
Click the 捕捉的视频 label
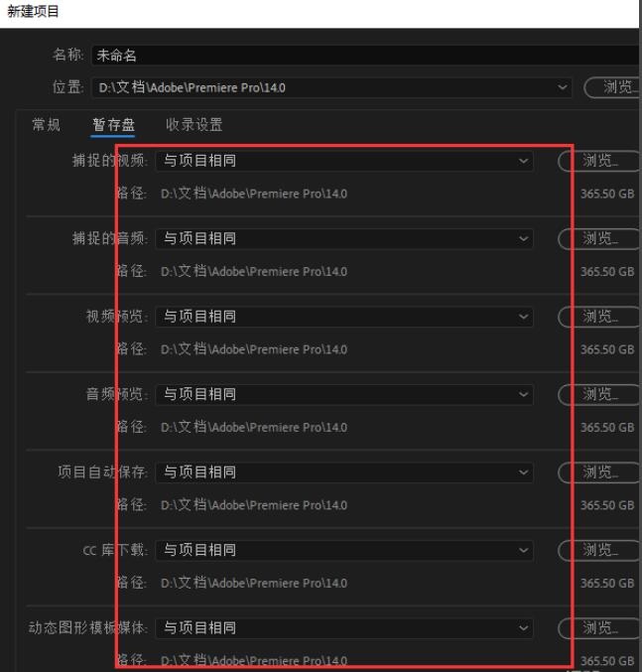pos(109,161)
